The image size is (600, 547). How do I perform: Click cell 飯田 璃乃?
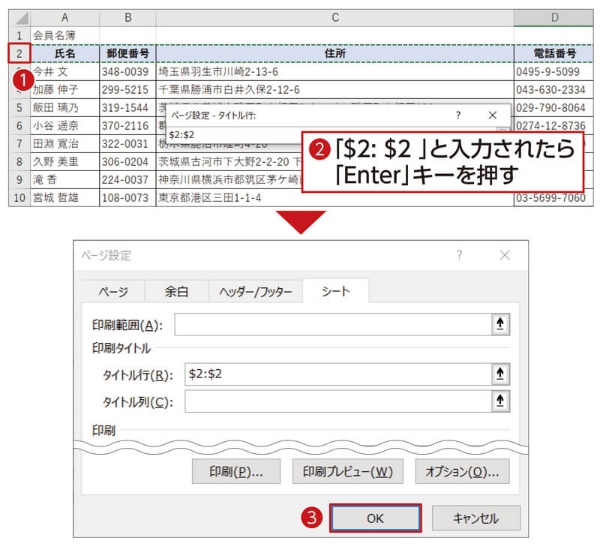(x=65, y=108)
